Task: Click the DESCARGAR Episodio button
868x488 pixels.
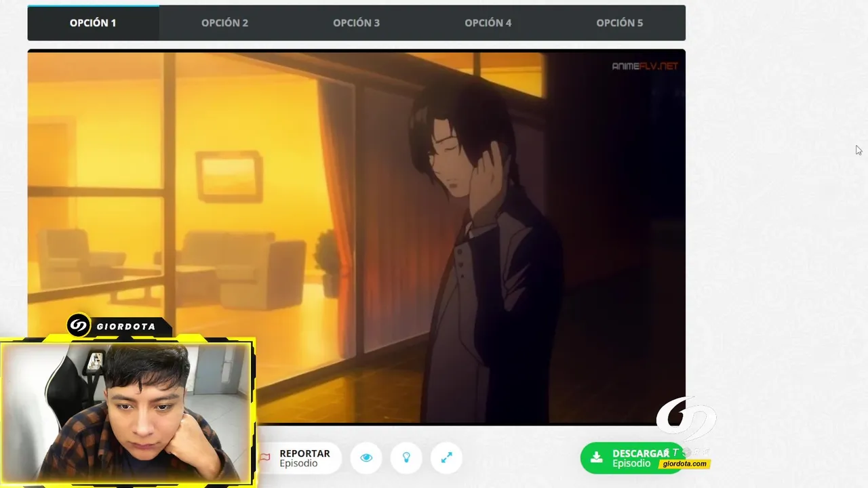Action: [632, 458]
